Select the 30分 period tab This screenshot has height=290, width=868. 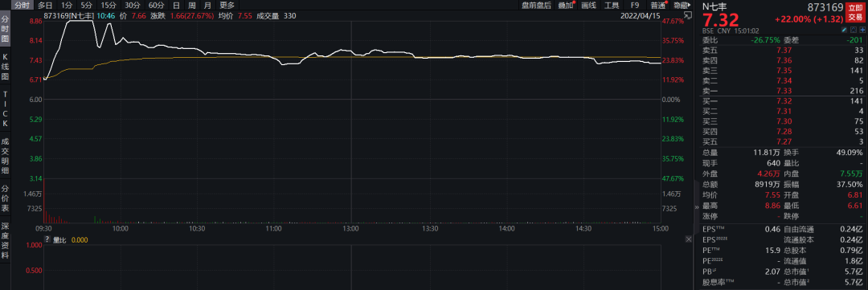[x=133, y=5]
